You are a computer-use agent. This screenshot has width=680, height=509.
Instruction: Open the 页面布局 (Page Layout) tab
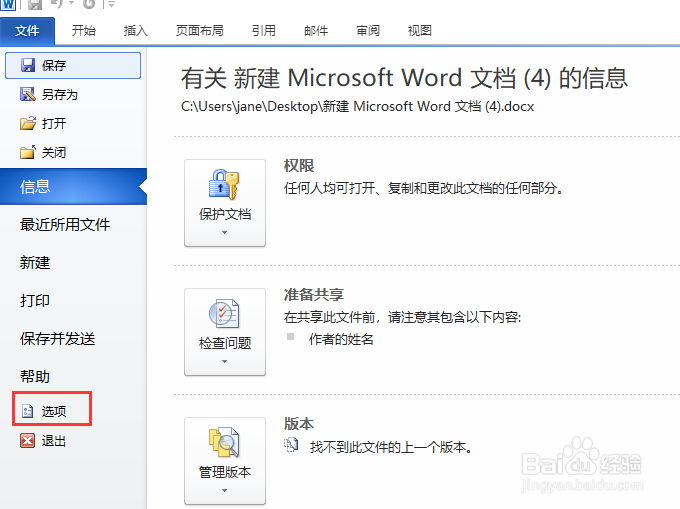pos(199,31)
